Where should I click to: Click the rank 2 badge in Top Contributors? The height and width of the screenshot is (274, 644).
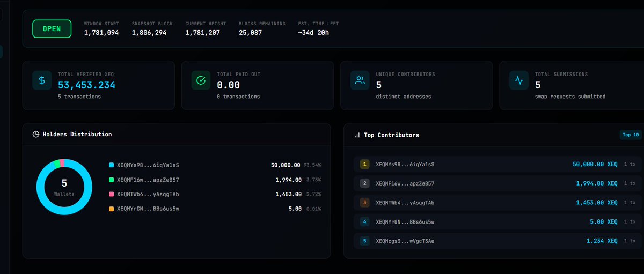coord(365,183)
